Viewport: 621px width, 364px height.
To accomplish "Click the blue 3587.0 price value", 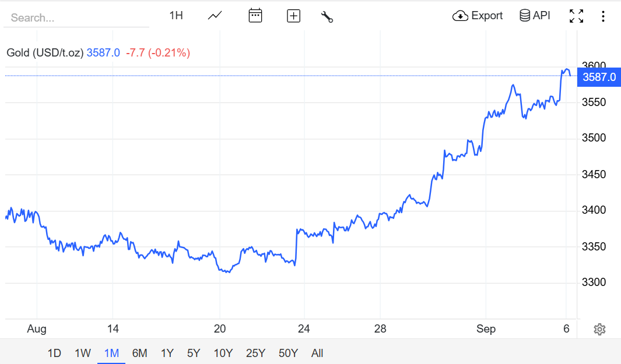I will (x=103, y=52).
